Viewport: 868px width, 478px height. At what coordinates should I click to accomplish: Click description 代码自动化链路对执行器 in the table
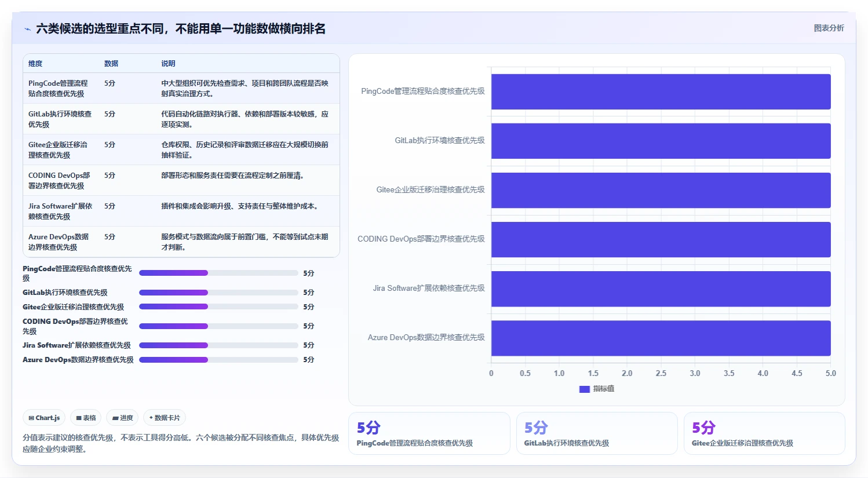245,119
